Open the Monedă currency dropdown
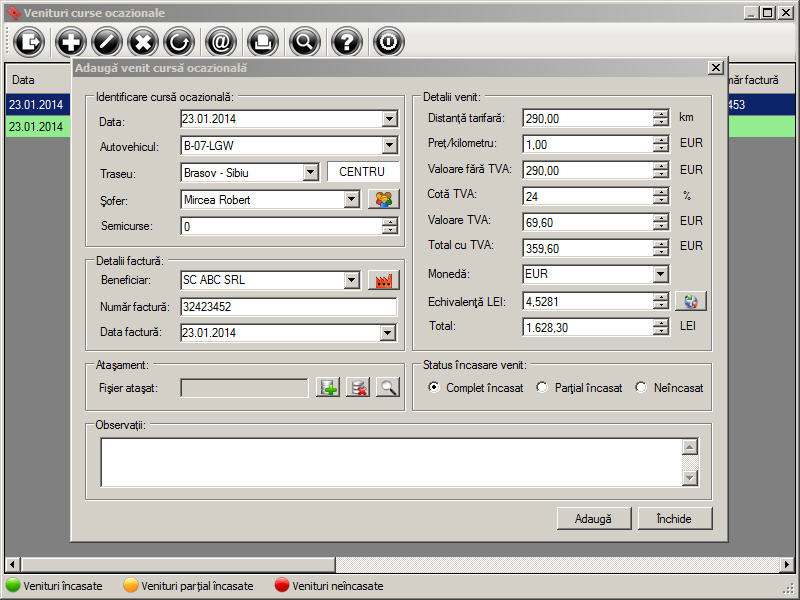The height and width of the screenshot is (600, 800). pyautogui.click(x=660, y=274)
